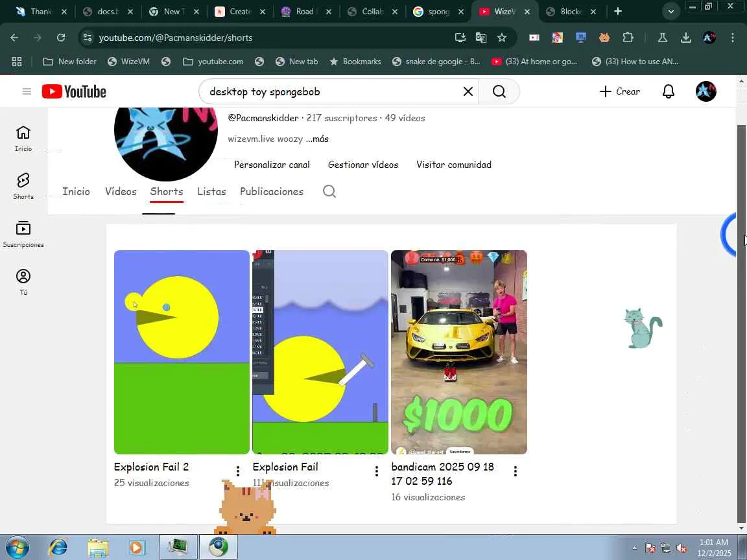The height and width of the screenshot is (560, 747).
Task: Click the install/cast screen icon in address bar
Action: pyautogui.click(x=460, y=38)
